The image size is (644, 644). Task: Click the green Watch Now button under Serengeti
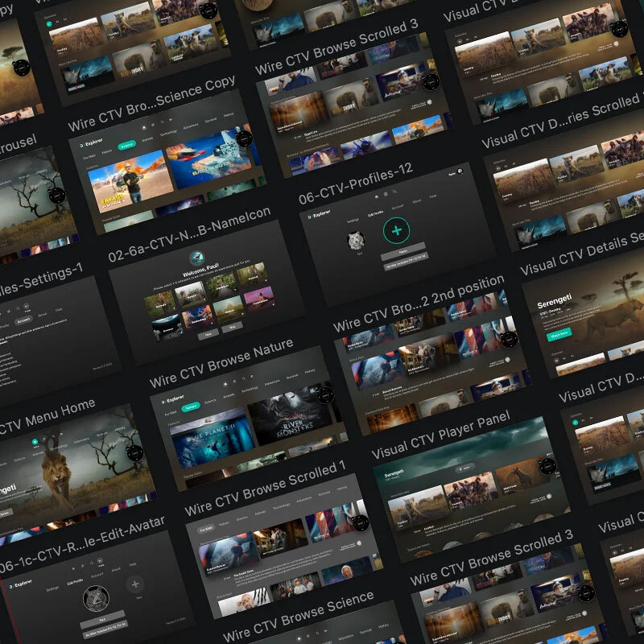pyautogui.click(x=559, y=334)
